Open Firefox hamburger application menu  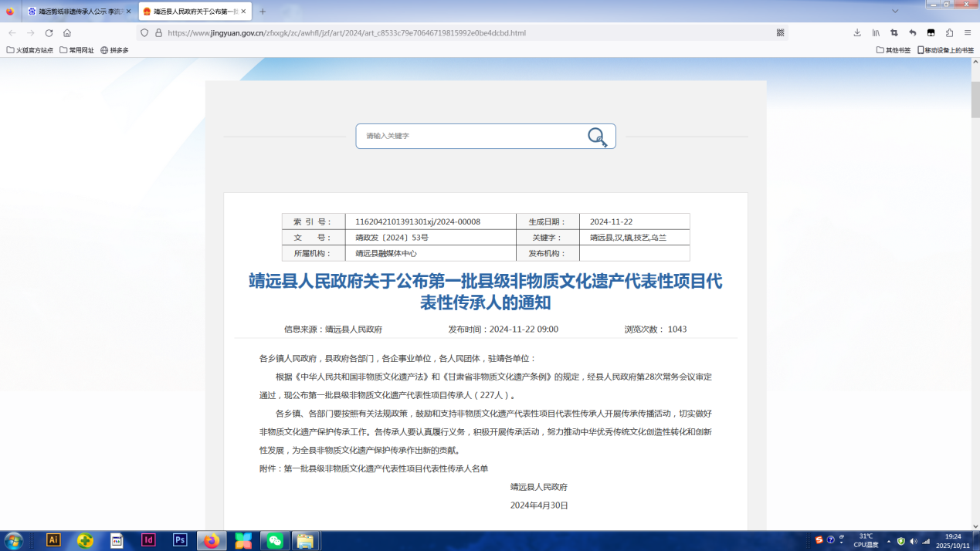click(968, 33)
